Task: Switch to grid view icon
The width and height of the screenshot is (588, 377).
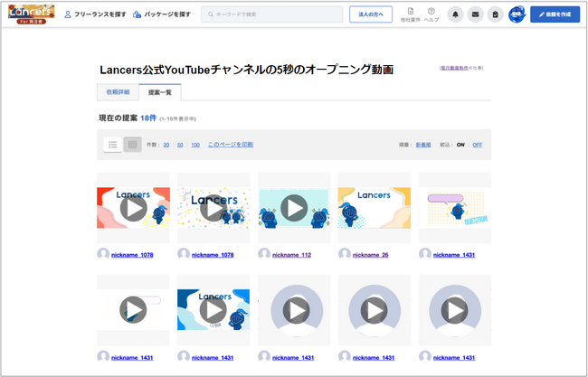Action: click(132, 145)
